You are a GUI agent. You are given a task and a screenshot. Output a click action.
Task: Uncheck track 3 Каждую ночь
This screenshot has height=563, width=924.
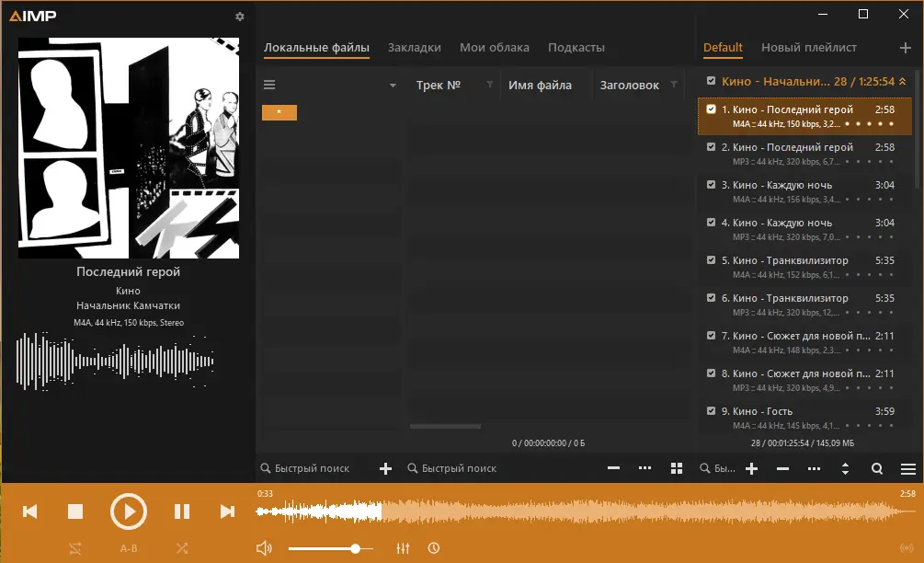tap(712, 185)
